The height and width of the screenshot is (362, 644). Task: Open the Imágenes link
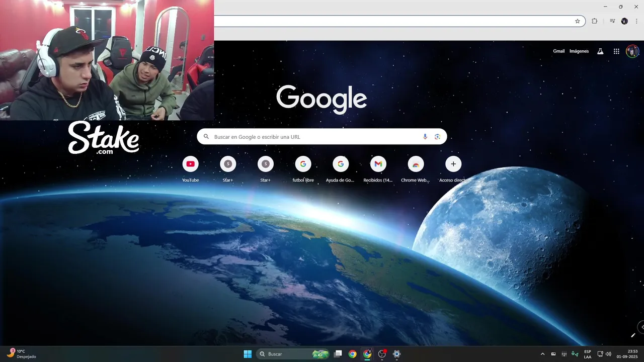pos(579,51)
